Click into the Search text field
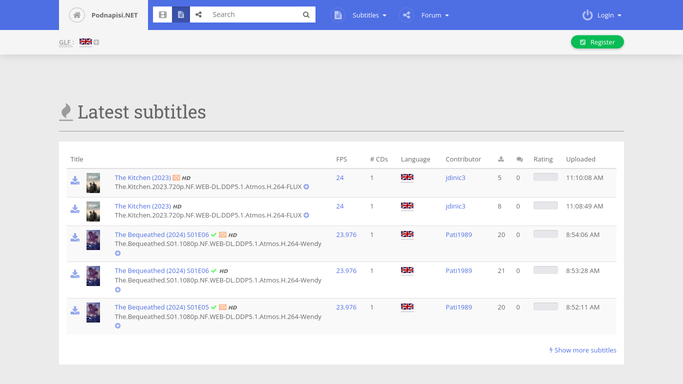The image size is (683, 384). coord(254,15)
